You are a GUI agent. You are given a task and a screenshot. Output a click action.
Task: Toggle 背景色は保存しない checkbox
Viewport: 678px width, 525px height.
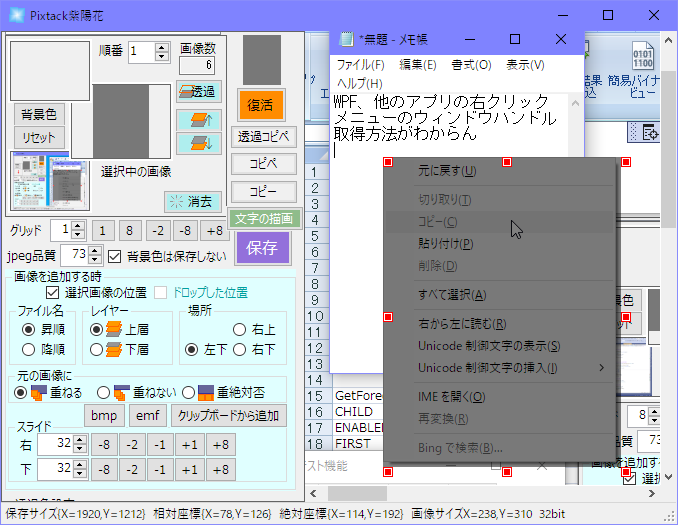pos(114,256)
